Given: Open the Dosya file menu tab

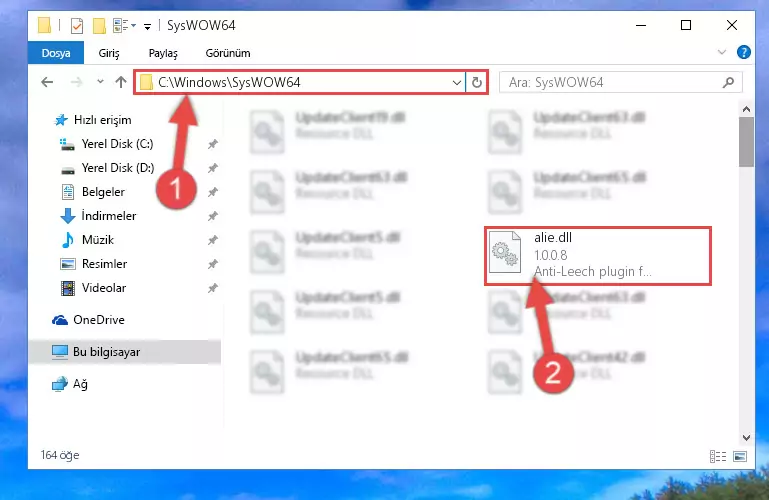Looking at the screenshot, I should click(56, 53).
